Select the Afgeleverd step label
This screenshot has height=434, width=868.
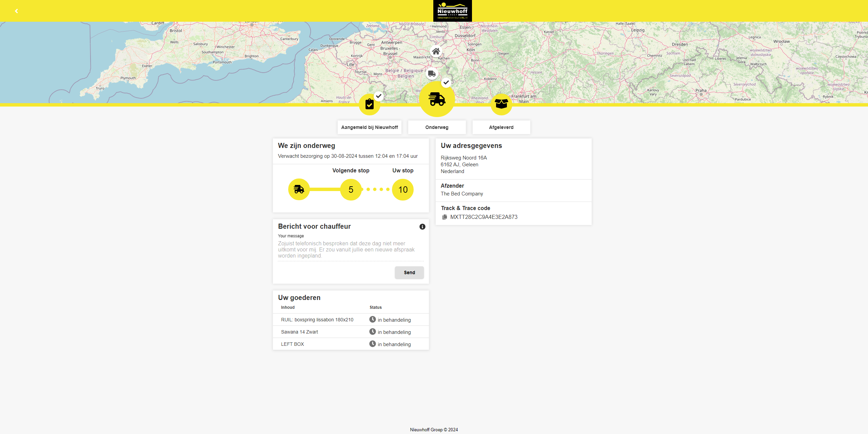501,127
